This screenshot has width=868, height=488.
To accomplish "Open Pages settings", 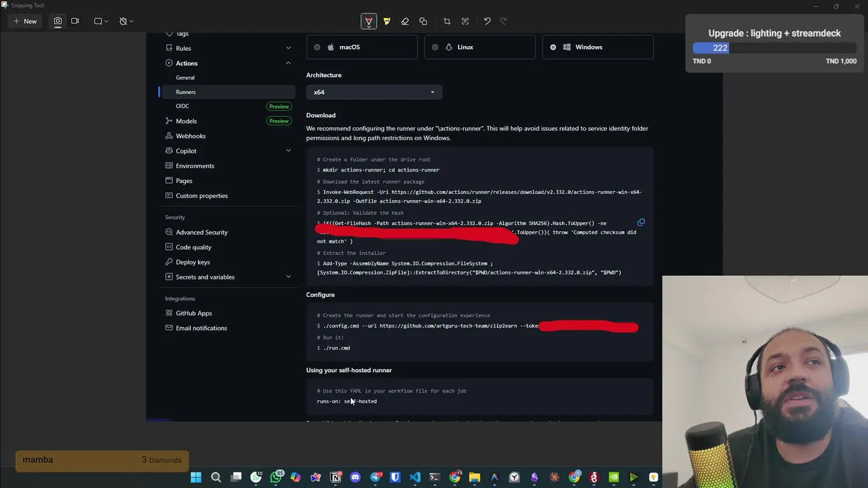I will 184,180.
